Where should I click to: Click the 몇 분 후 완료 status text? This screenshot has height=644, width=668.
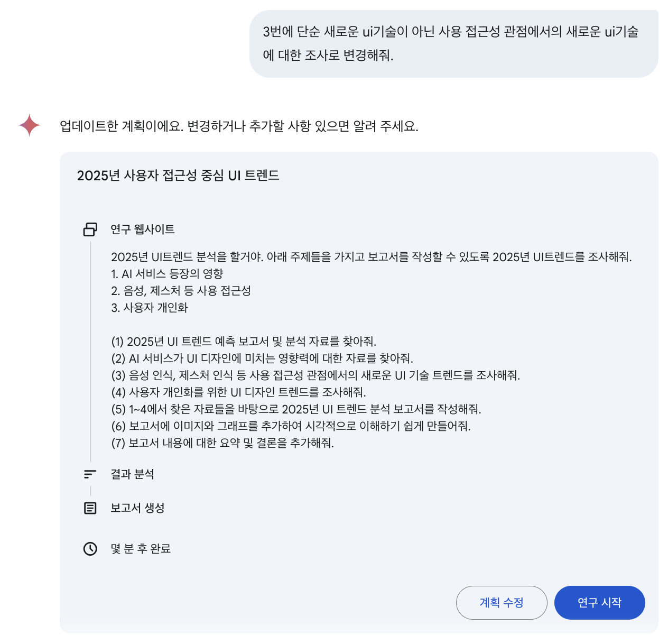pyautogui.click(x=141, y=549)
